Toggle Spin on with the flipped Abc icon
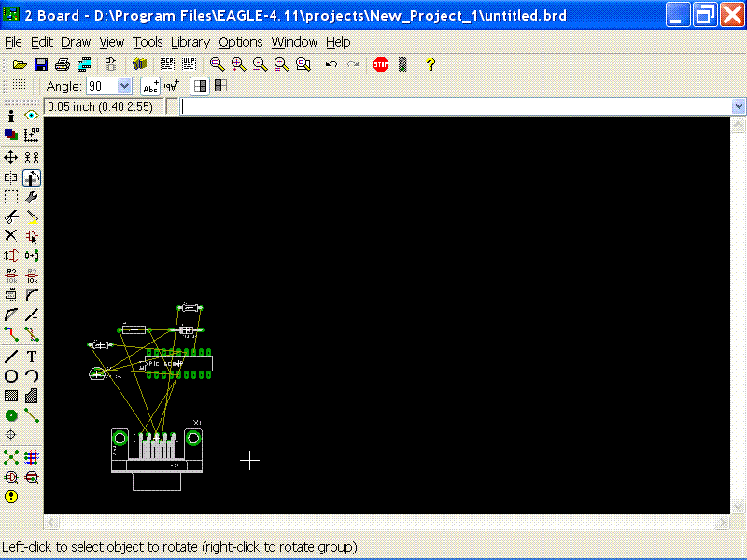Viewport: 747px width, 560px height. click(172, 86)
